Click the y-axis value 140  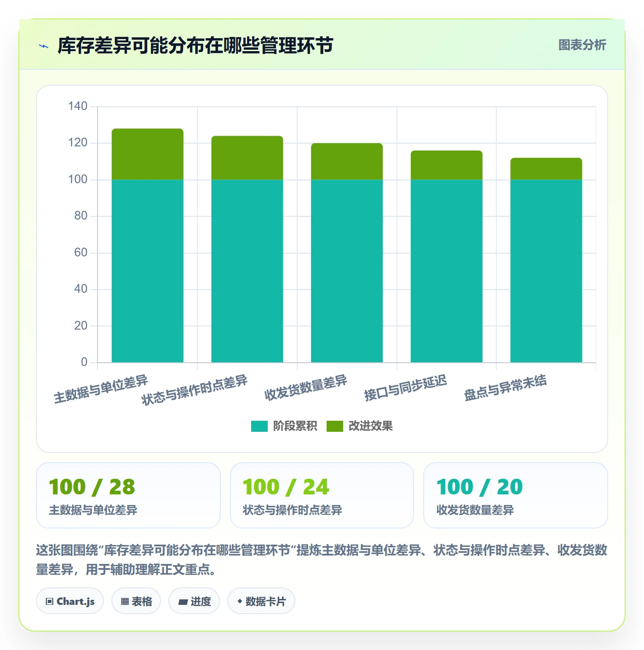point(78,106)
